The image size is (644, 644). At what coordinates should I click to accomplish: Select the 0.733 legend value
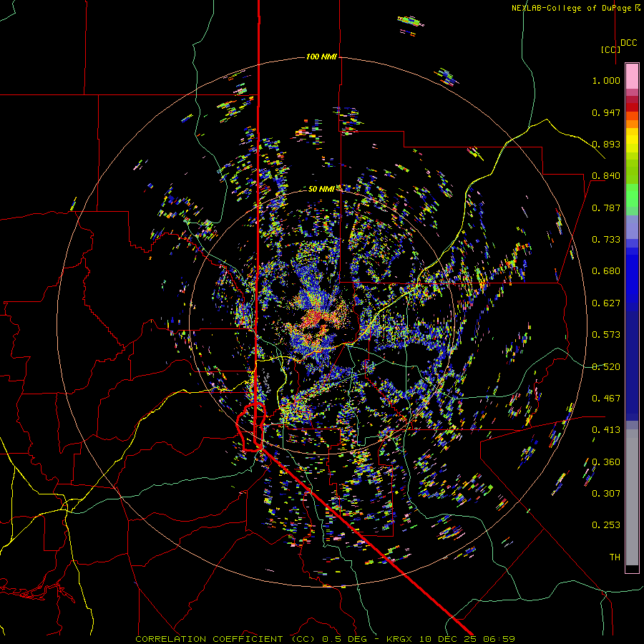(x=606, y=240)
